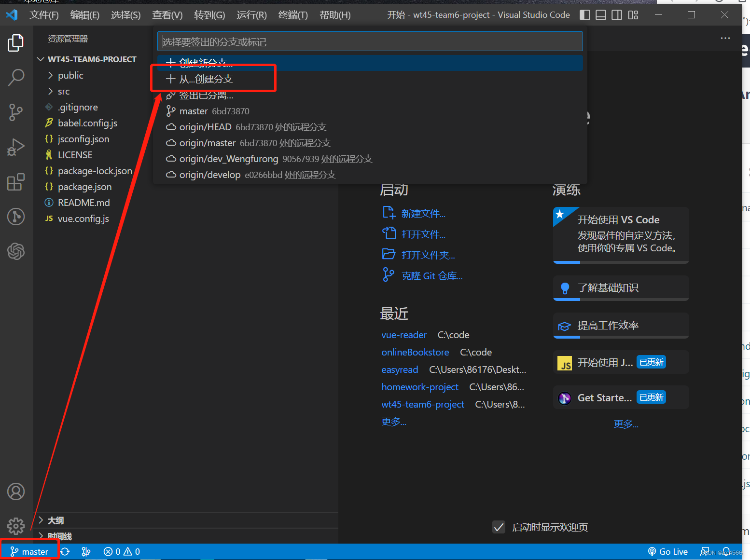Open 了解基础知识 walkthrough card

tap(621, 288)
